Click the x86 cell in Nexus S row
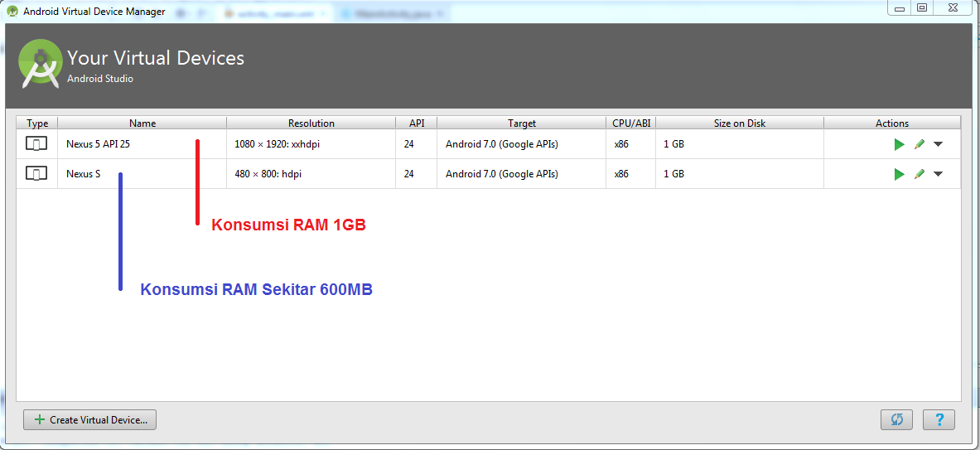The width and height of the screenshot is (980, 450). (630, 174)
